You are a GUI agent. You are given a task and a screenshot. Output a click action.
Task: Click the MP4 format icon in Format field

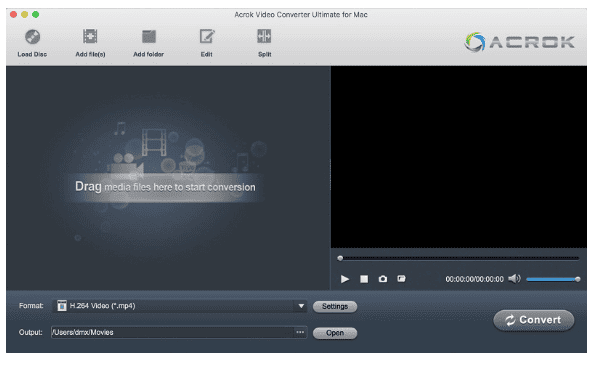click(x=62, y=305)
